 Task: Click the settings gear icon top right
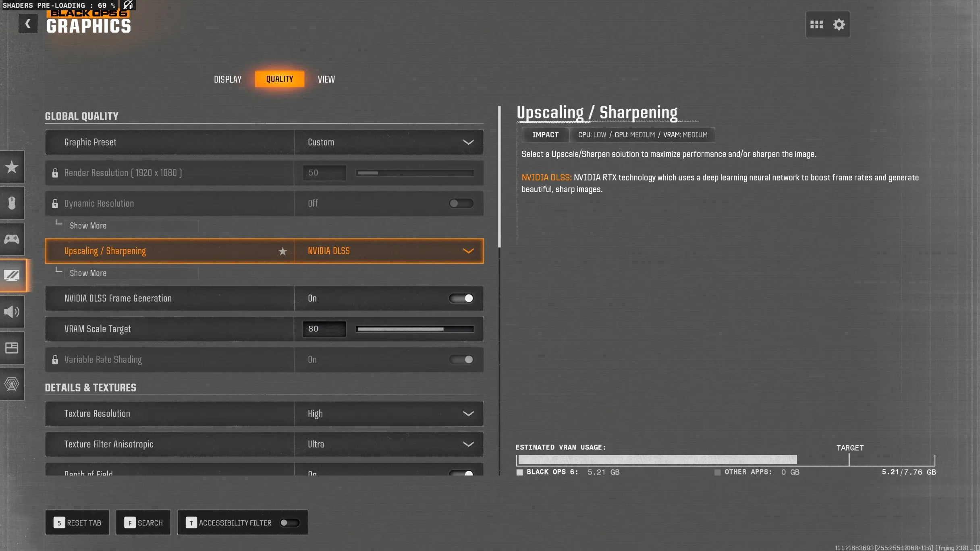coord(839,25)
